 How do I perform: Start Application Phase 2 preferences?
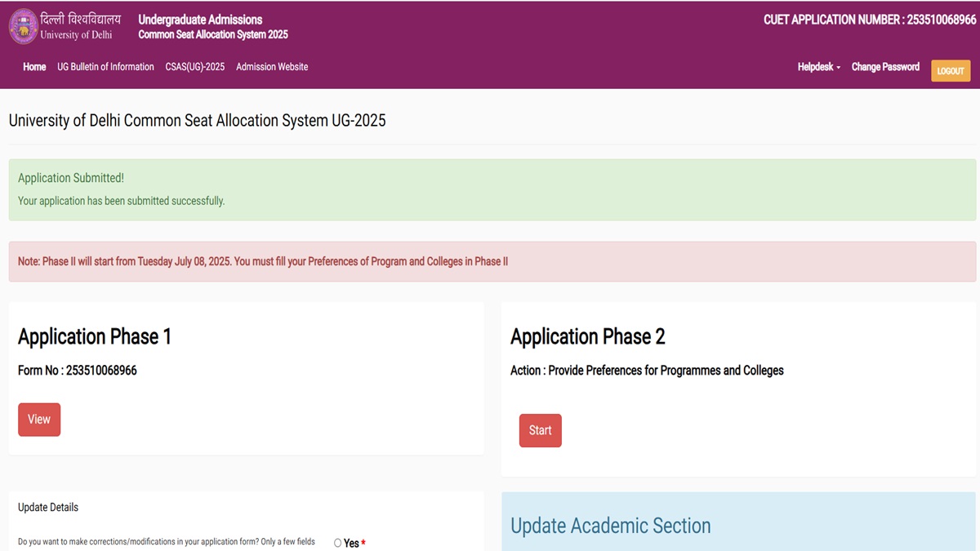pos(540,430)
